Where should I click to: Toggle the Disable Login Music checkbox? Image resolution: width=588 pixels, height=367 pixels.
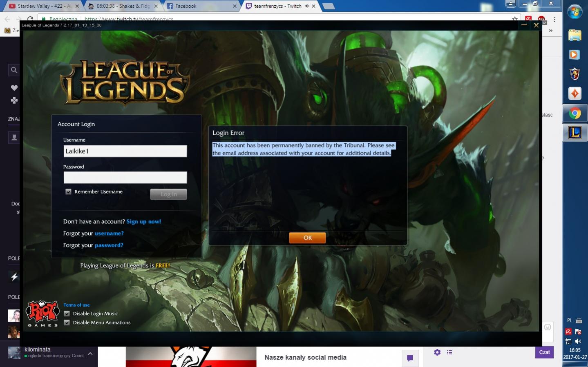click(67, 314)
